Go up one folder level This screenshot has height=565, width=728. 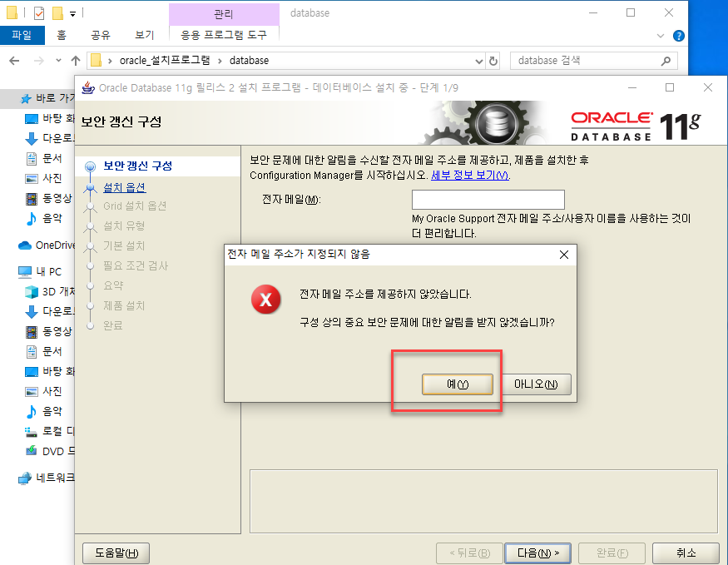click(76, 61)
